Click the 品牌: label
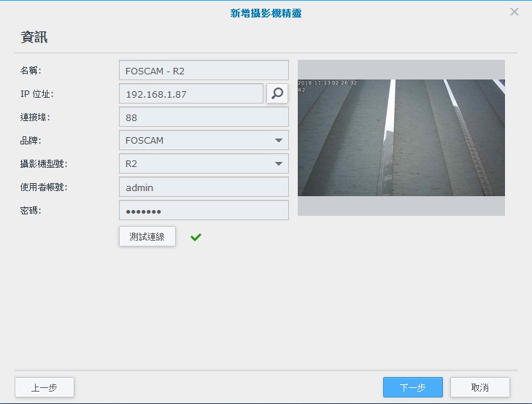This screenshot has width=532, height=404. tap(31, 140)
